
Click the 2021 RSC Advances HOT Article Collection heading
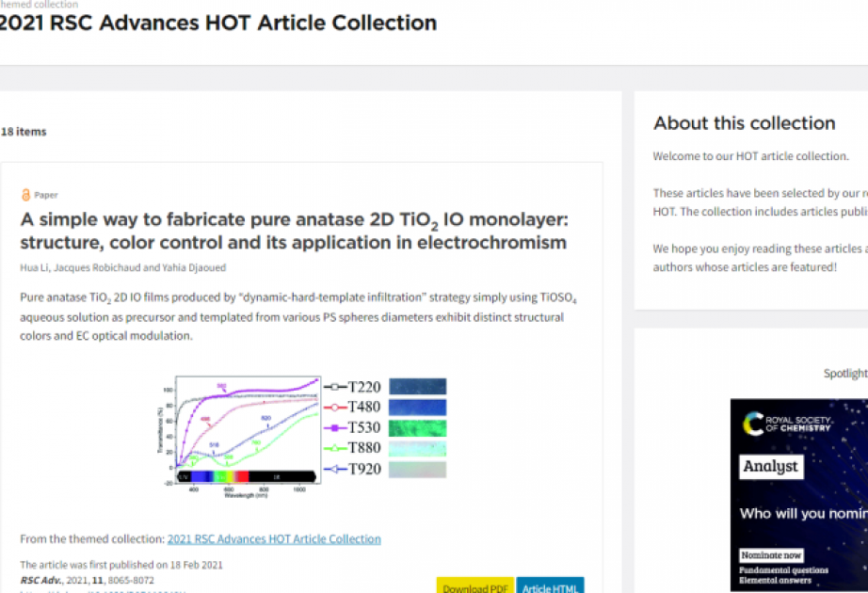click(x=218, y=23)
